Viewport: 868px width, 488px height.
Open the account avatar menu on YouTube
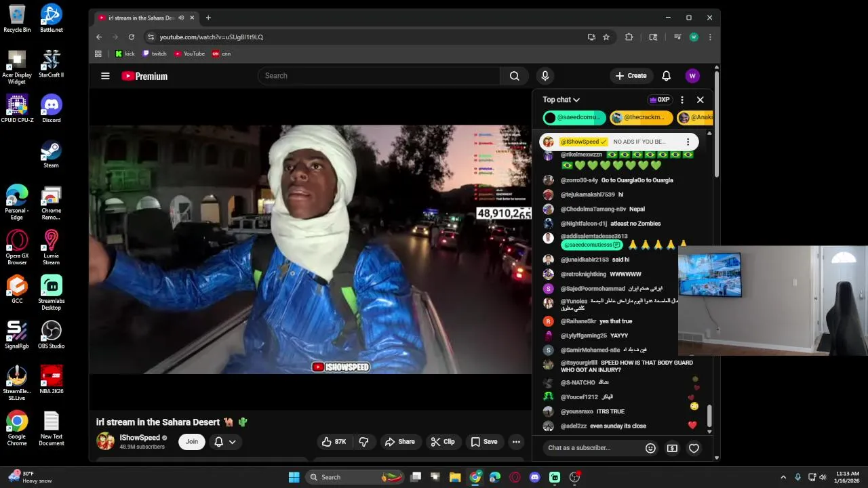[x=692, y=76]
